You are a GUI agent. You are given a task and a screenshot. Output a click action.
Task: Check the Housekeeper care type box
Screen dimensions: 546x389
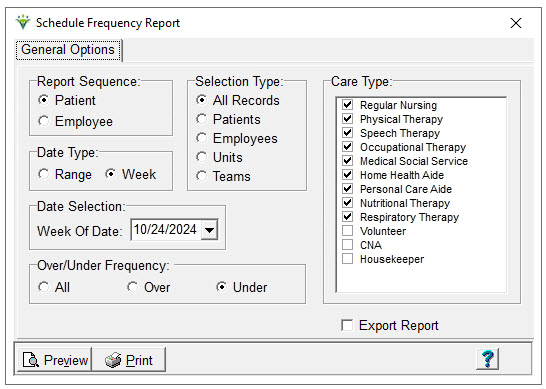pos(347,259)
